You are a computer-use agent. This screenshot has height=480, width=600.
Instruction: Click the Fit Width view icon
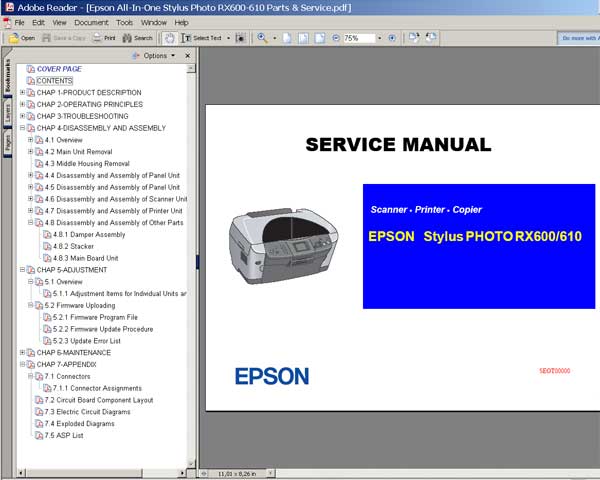(x=320, y=38)
